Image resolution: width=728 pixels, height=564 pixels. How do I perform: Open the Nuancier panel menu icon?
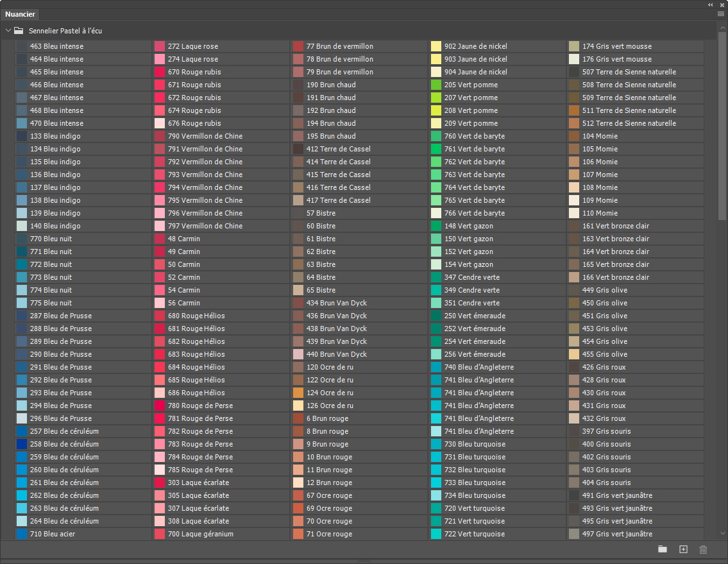720,14
